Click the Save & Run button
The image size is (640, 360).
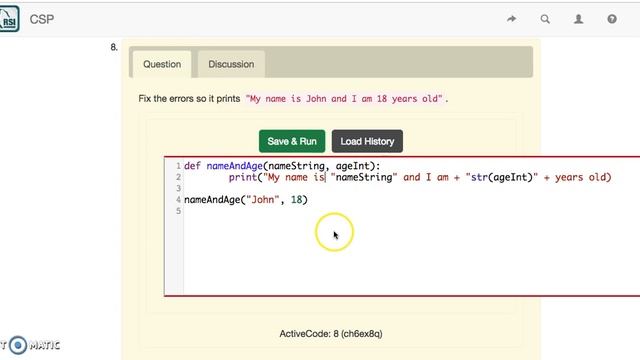(x=292, y=141)
